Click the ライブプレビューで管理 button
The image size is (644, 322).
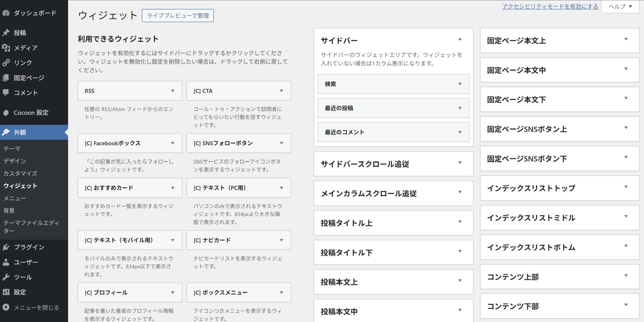pos(178,16)
